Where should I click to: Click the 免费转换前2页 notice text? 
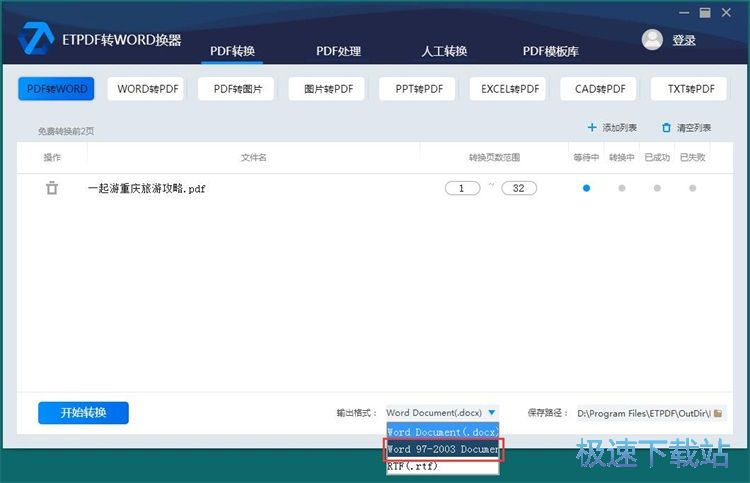click(66, 131)
